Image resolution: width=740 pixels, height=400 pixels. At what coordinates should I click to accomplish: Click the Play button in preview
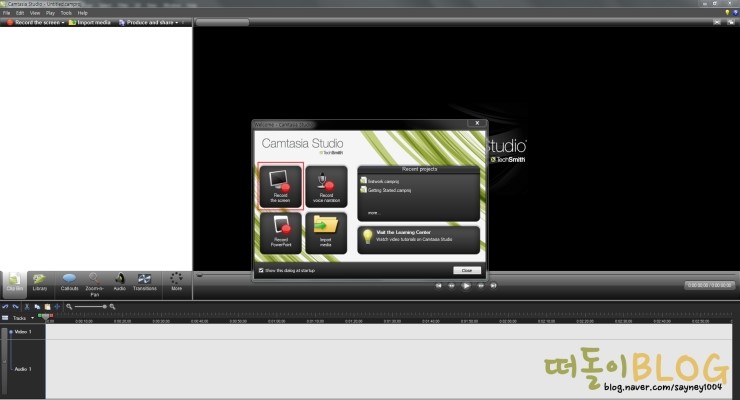(466, 285)
